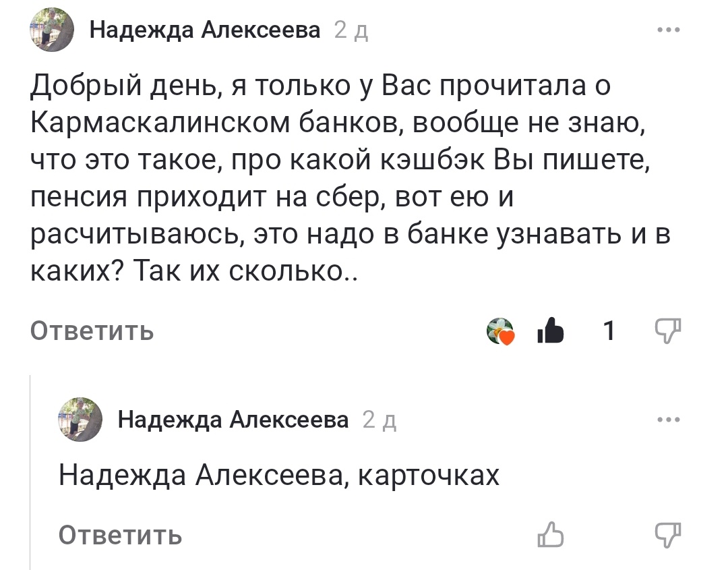The image size is (728, 570).
Task: Click the thumbs down icon on the first comment
Action: 667,331
